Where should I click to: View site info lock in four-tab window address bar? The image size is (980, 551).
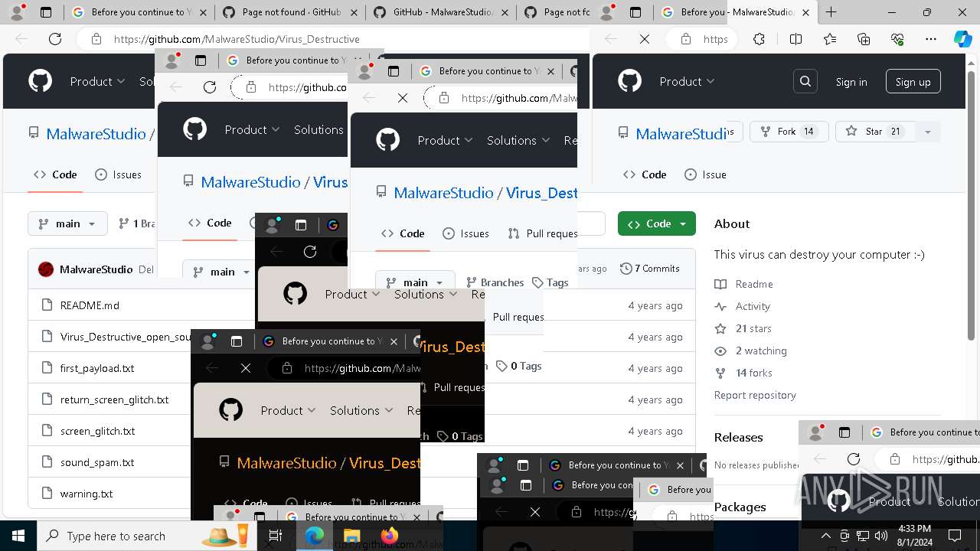tap(96, 39)
